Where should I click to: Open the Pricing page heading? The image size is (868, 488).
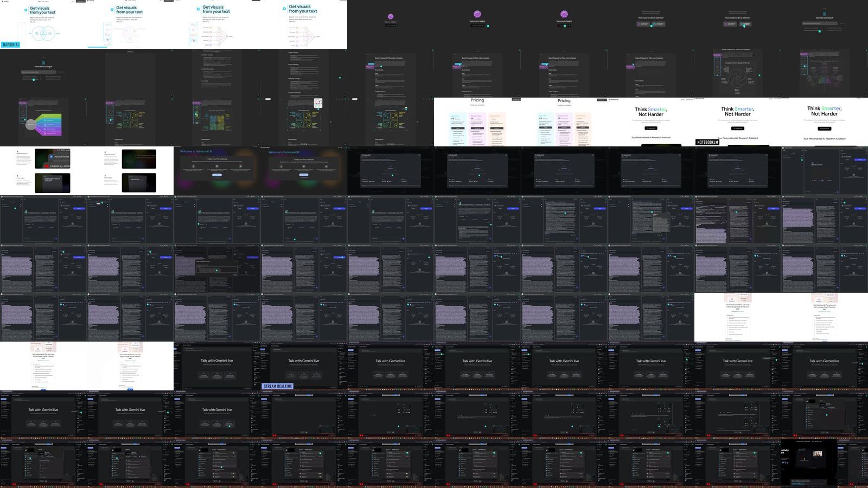click(x=477, y=100)
